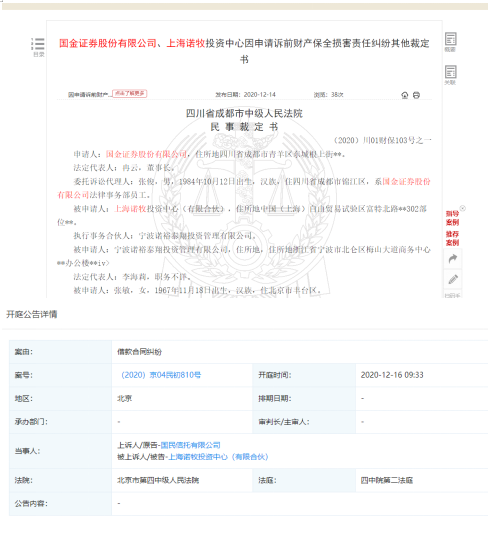Viewport: 488px width, 536px height.
Task: Select the 公告内容 label cell
Action: (x=60, y=504)
